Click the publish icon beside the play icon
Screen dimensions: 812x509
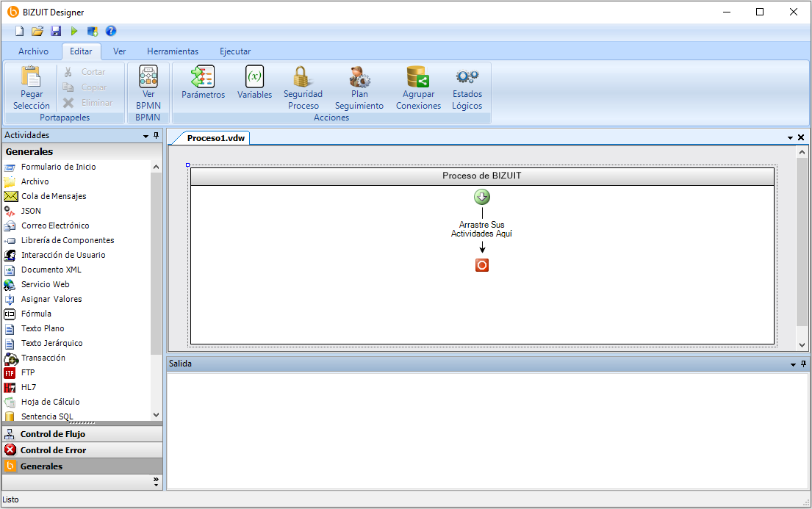[x=93, y=31]
